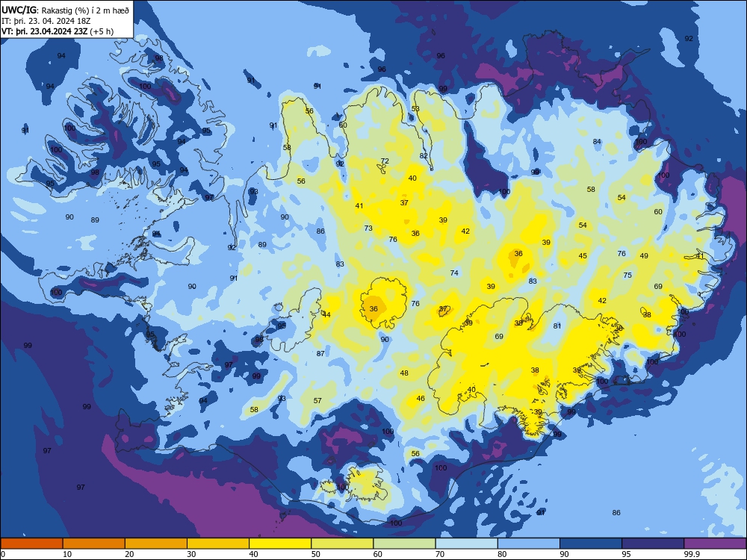This screenshot has height=560, width=747.
Task: Click the map reading "84"
Action: point(597,141)
